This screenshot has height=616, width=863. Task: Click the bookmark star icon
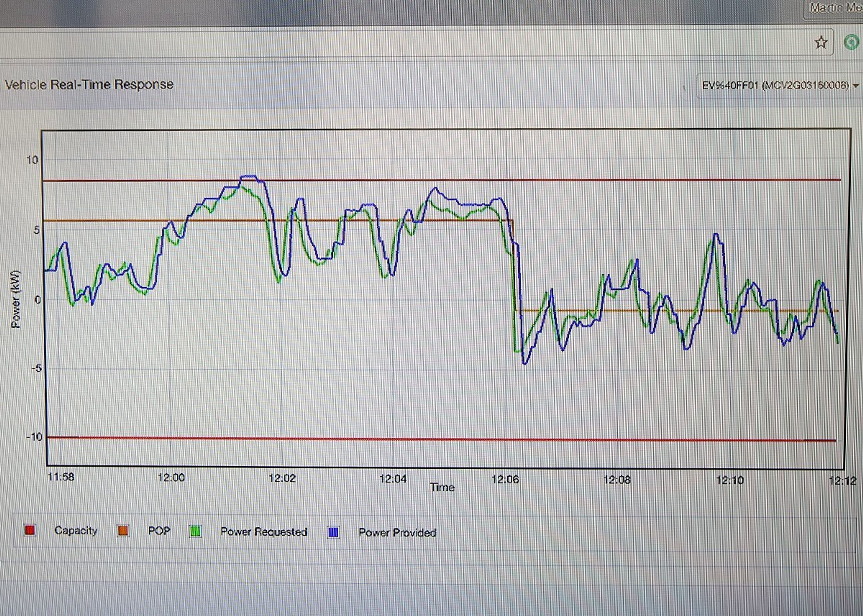pos(820,43)
